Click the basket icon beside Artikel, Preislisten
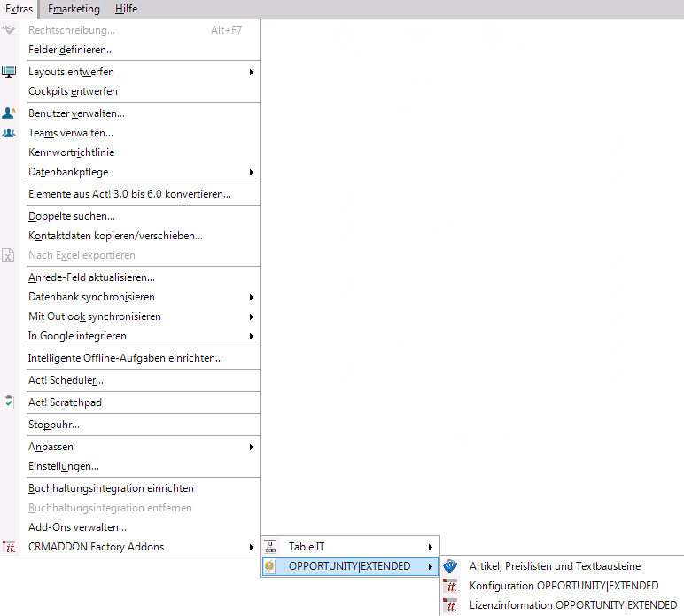 pos(450,566)
